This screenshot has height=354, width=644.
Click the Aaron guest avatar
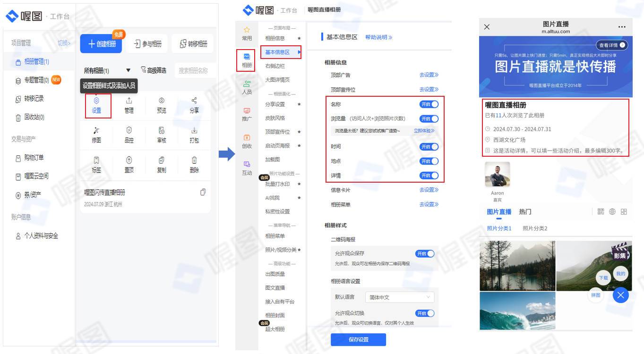tap(497, 175)
